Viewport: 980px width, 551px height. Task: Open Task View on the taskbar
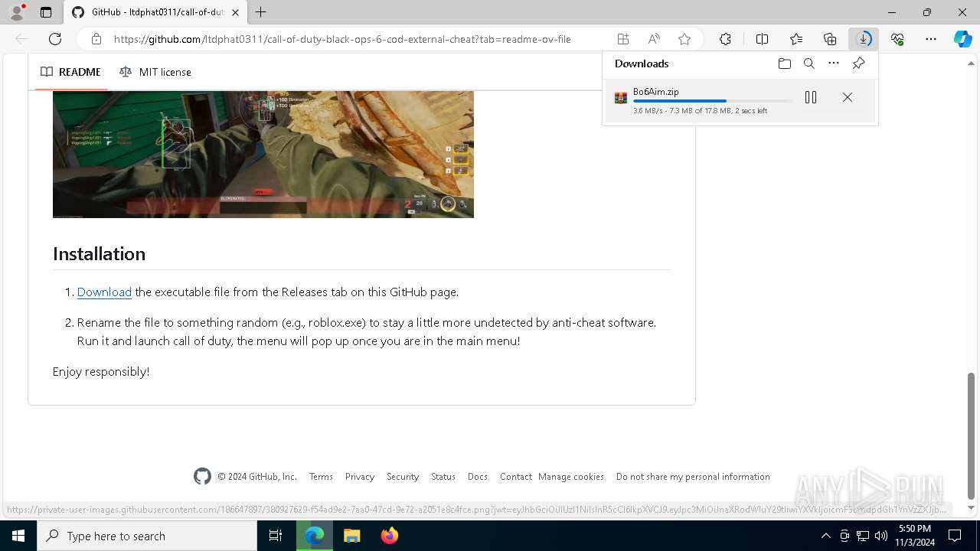click(276, 536)
